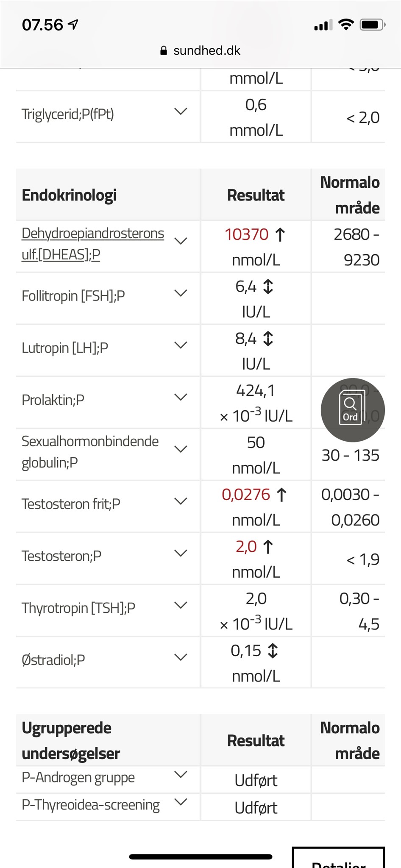401x868 pixels.
Task: Open the Dehydroepiandrosteronsulf.[DHEAS] link
Action: (92, 244)
